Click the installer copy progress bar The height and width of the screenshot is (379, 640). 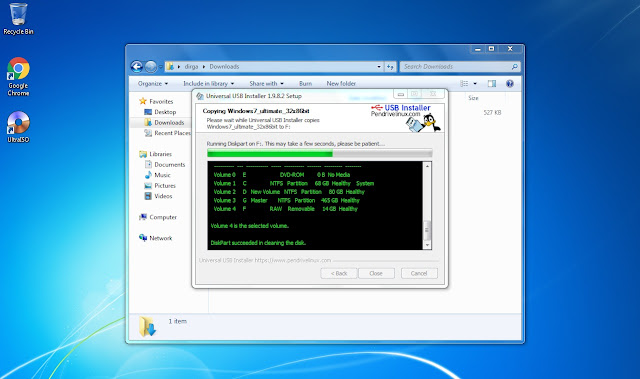[320, 153]
